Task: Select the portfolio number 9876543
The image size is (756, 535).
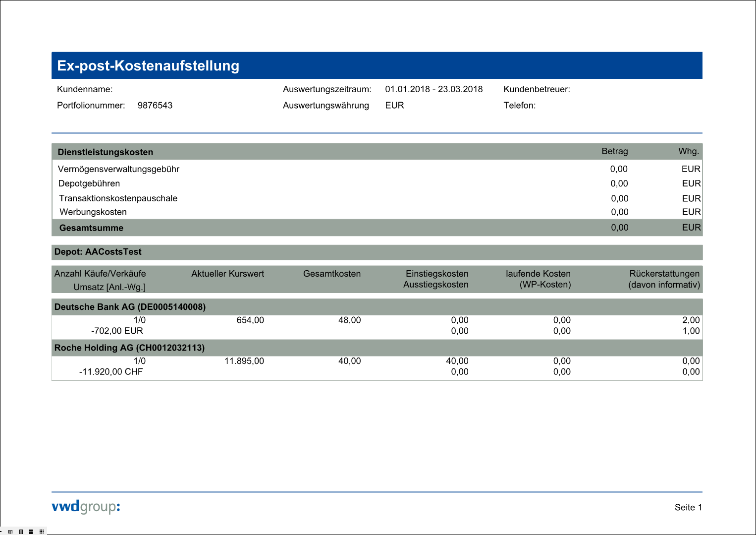Action: tap(155, 105)
